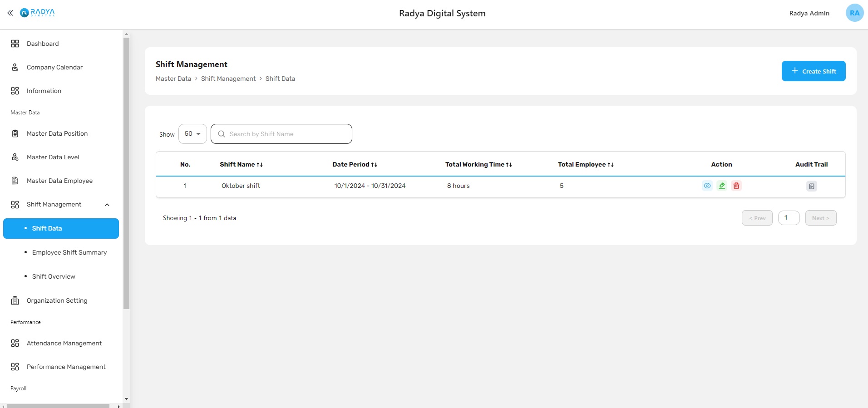Click the Radya Digital logo
The image size is (868, 408).
[x=38, y=13]
